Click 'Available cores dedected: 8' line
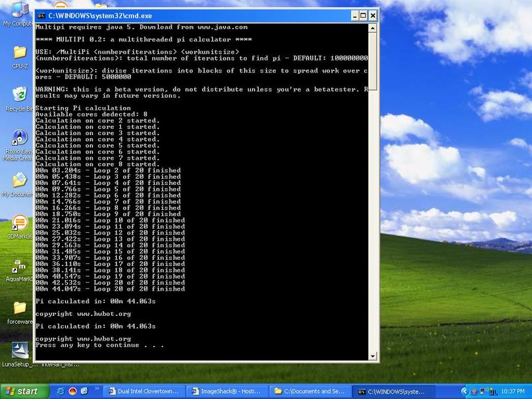532x399 pixels. [91, 114]
